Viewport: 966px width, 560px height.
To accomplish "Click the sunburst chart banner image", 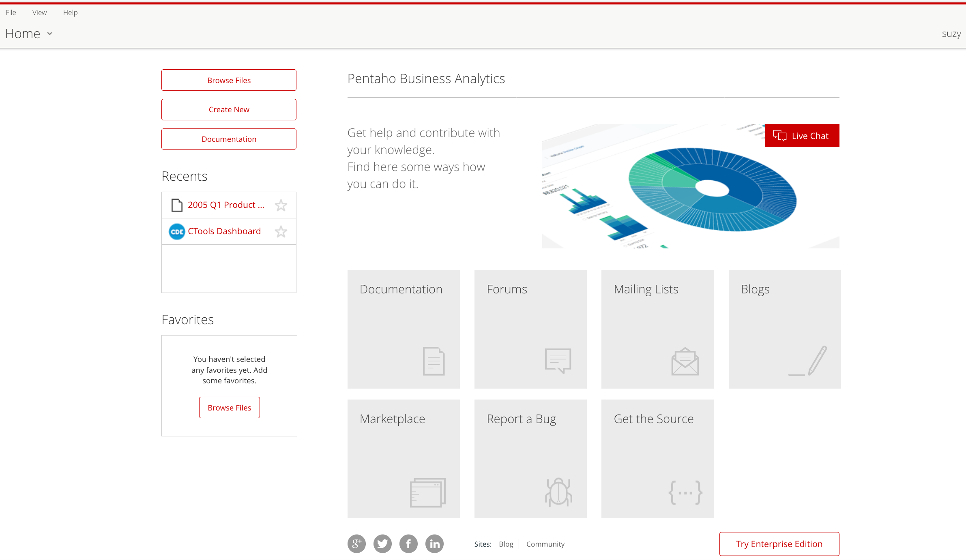I will (x=691, y=186).
